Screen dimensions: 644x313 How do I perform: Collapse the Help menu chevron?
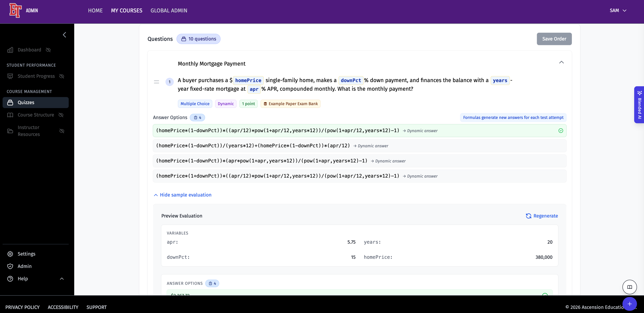[62, 279]
